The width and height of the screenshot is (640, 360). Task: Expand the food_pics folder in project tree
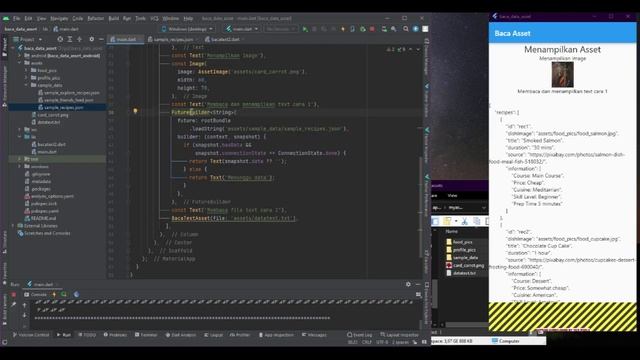pos(27,70)
